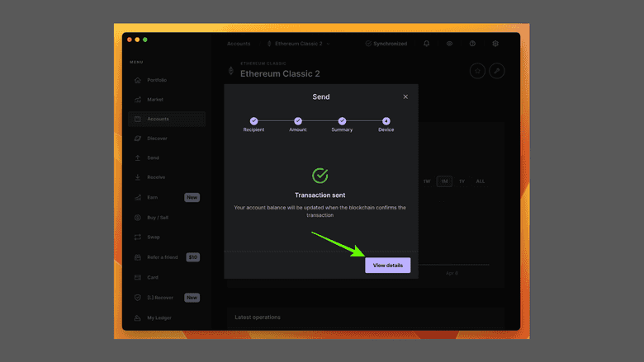Click the Summary step in the stepper
The width and height of the screenshot is (644, 362).
342,121
